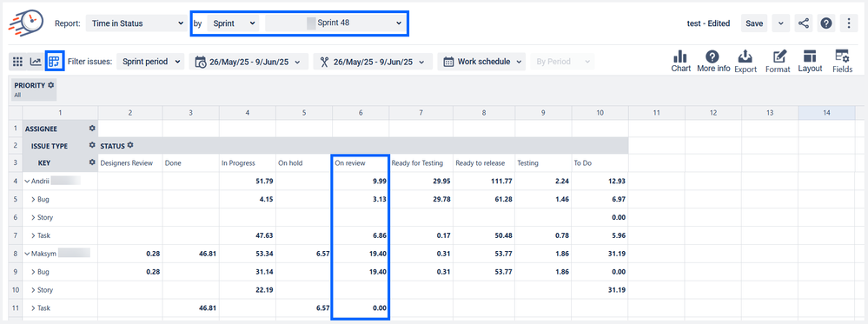Image resolution: width=868 pixels, height=324 pixels.
Task: Open the 'by Sprint' grouping dropdown
Action: 233,23
